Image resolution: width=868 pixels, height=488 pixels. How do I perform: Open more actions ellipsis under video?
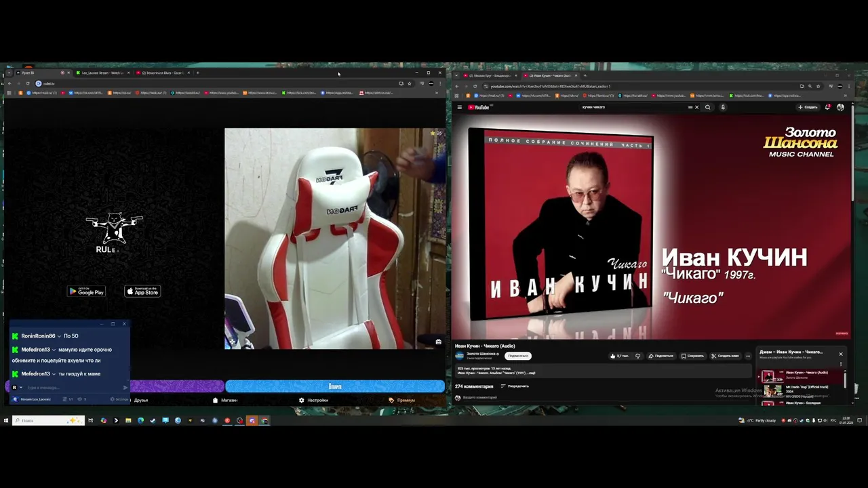click(x=748, y=356)
